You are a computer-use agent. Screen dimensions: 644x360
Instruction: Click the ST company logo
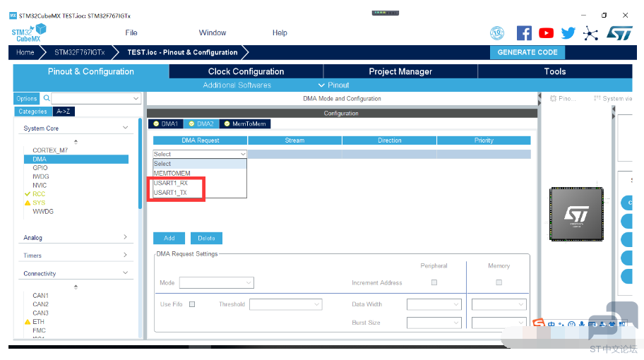[x=619, y=33]
